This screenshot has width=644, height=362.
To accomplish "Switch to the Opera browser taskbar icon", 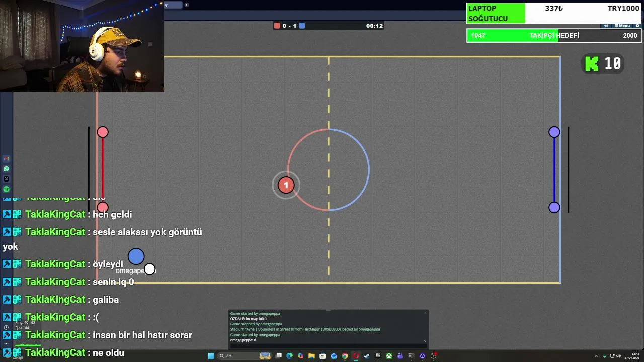I will pos(356,356).
